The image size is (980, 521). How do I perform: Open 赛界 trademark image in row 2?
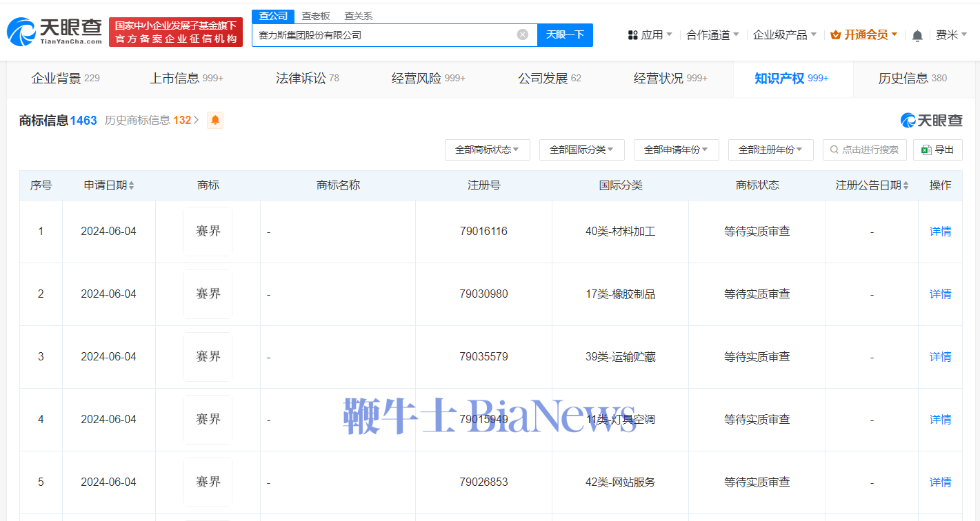click(x=208, y=294)
